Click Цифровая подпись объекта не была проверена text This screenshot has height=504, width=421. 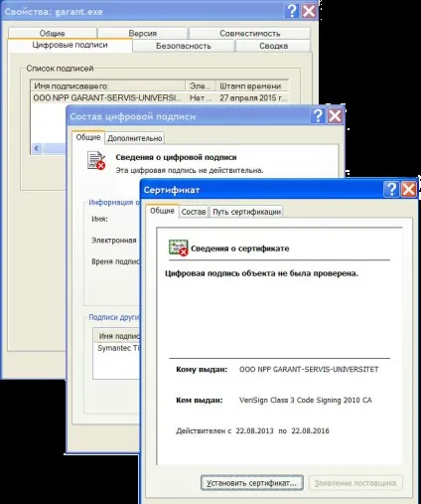tap(261, 273)
